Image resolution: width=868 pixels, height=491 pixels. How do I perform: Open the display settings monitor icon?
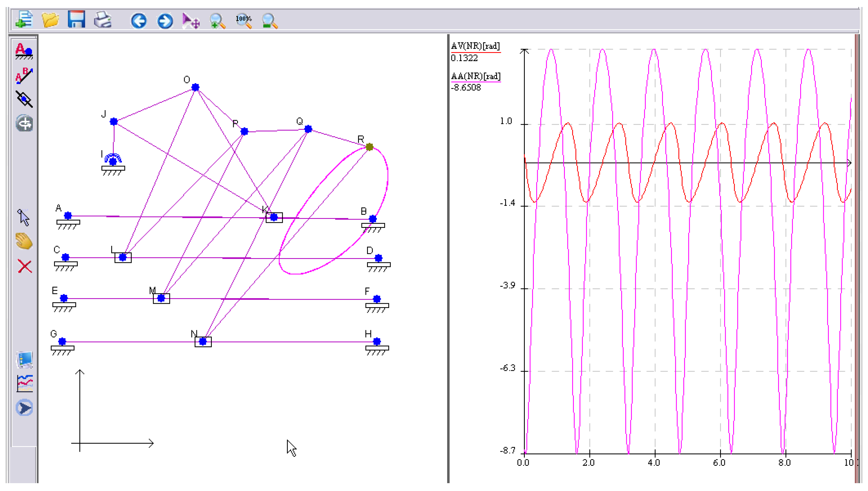24,360
